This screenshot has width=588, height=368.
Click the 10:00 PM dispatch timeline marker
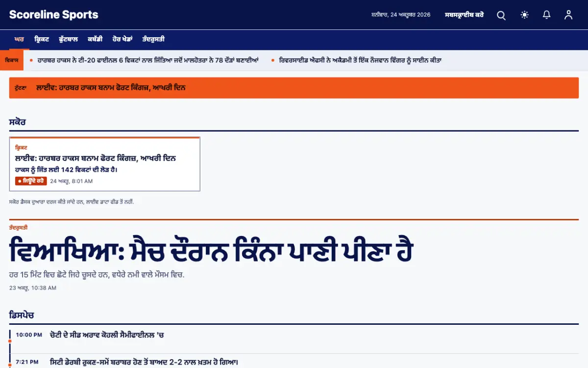click(9, 340)
